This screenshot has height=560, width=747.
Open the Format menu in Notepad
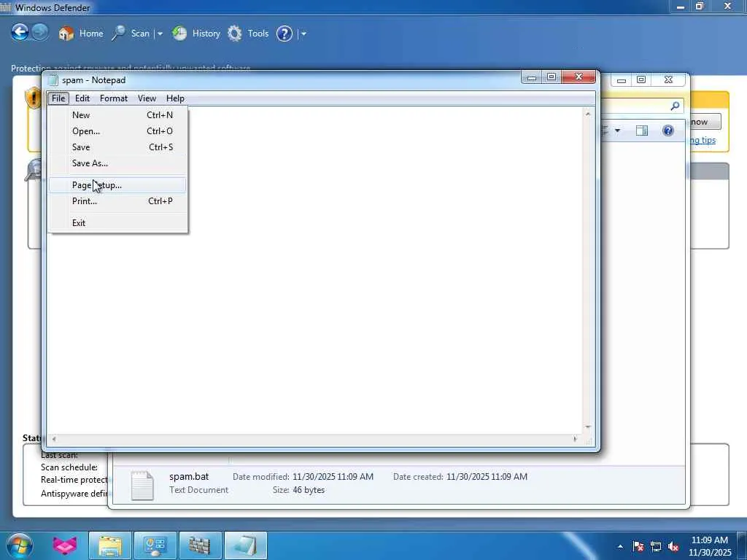[x=113, y=98]
